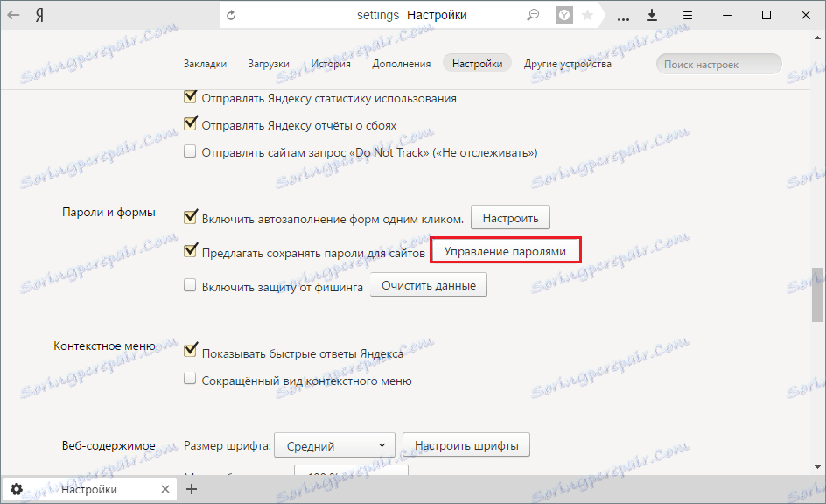Screen dimensions: 826x504
Task: Expand the Размер шрифта dropdown set to Средний
Action: click(334, 445)
